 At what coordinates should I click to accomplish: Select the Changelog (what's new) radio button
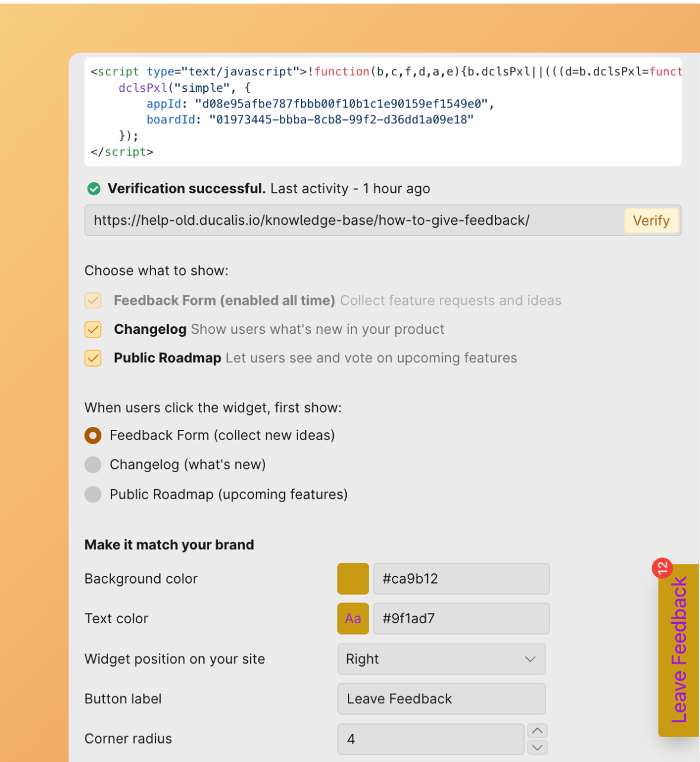coord(93,465)
